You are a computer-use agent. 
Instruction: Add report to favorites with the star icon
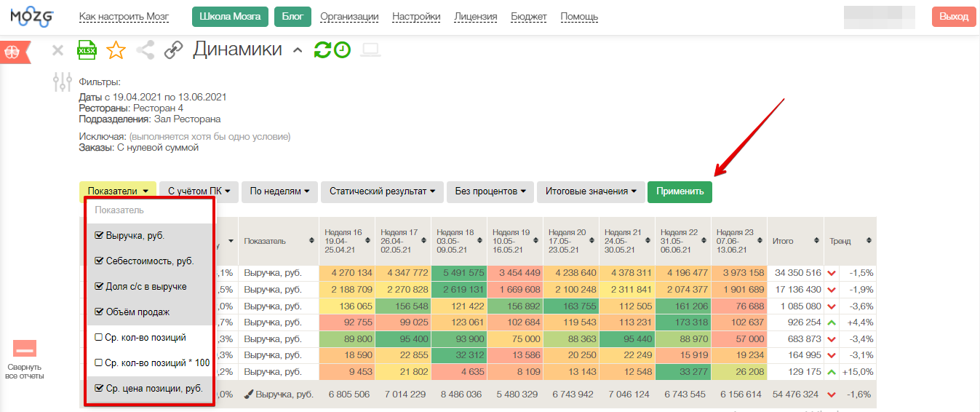click(x=116, y=50)
